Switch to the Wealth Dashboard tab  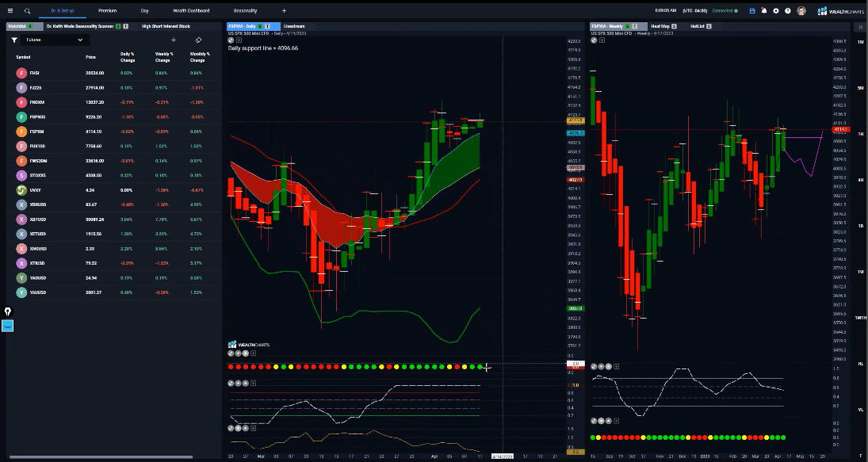click(191, 10)
